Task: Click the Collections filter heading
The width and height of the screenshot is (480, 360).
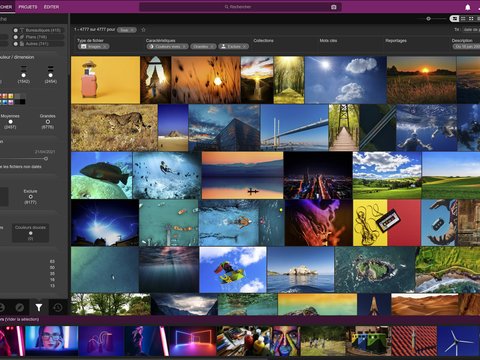Action: (263, 41)
